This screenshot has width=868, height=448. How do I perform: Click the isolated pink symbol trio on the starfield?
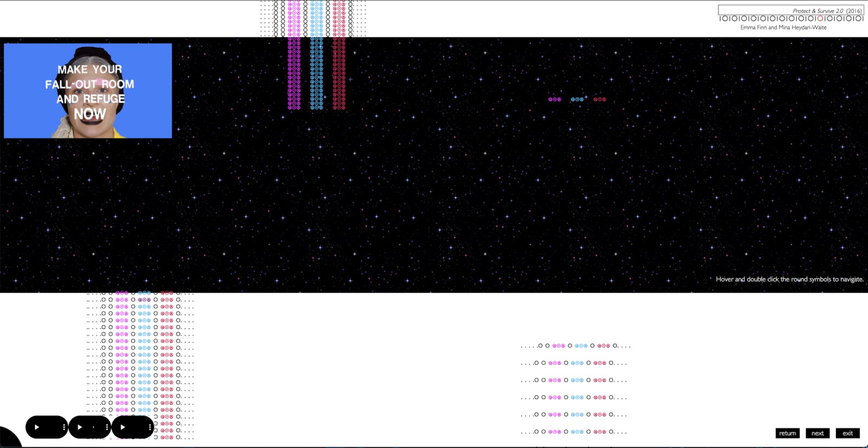tap(554, 99)
